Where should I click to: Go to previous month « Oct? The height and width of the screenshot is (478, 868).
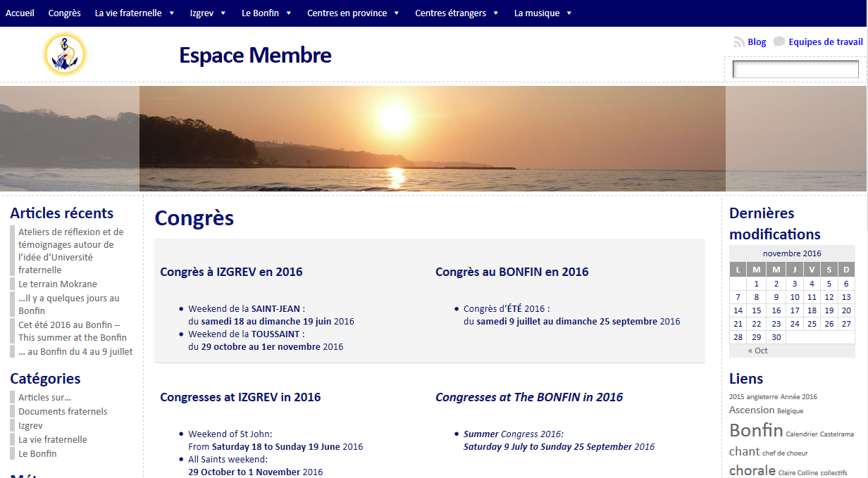[758, 351]
